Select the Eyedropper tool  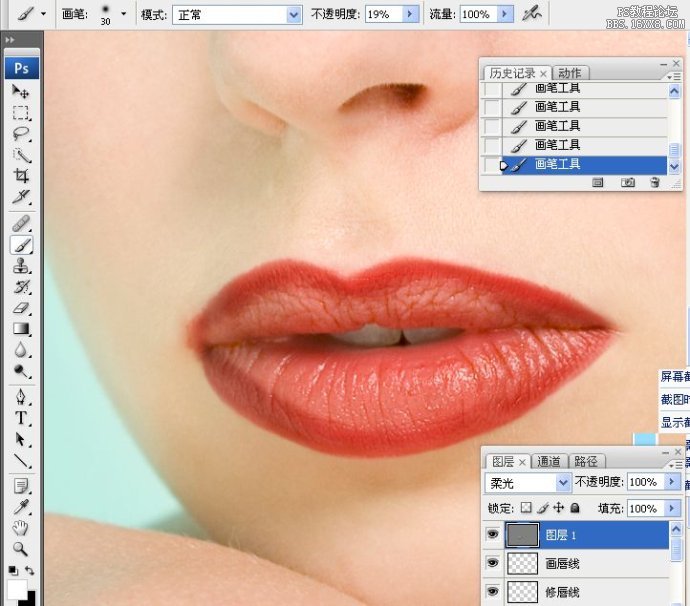[20, 507]
